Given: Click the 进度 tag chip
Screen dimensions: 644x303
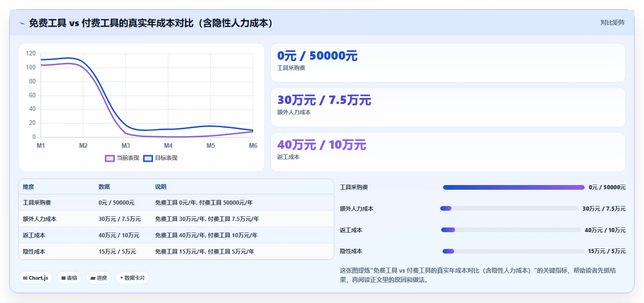Looking at the screenshot, I should [x=98, y=278].
